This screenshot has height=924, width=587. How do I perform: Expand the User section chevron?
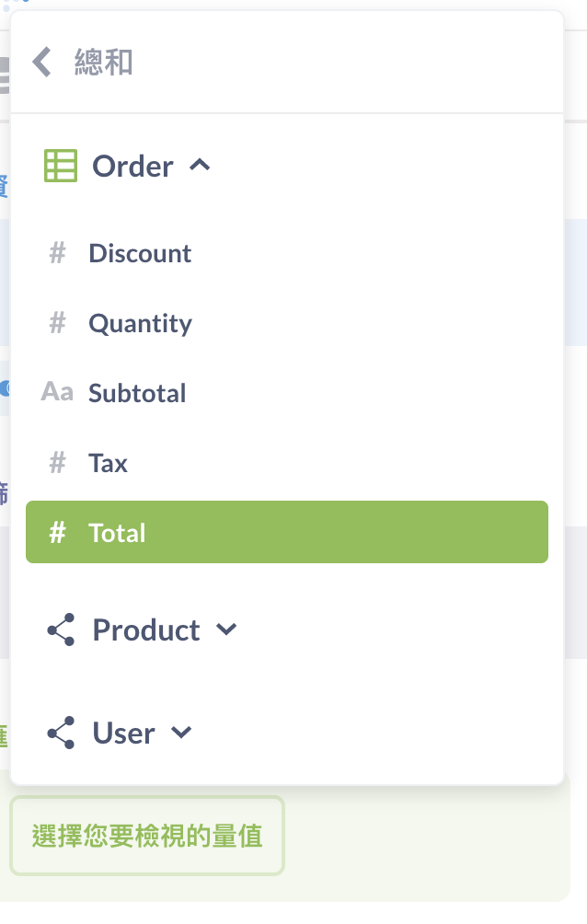(x=181, y=733)
